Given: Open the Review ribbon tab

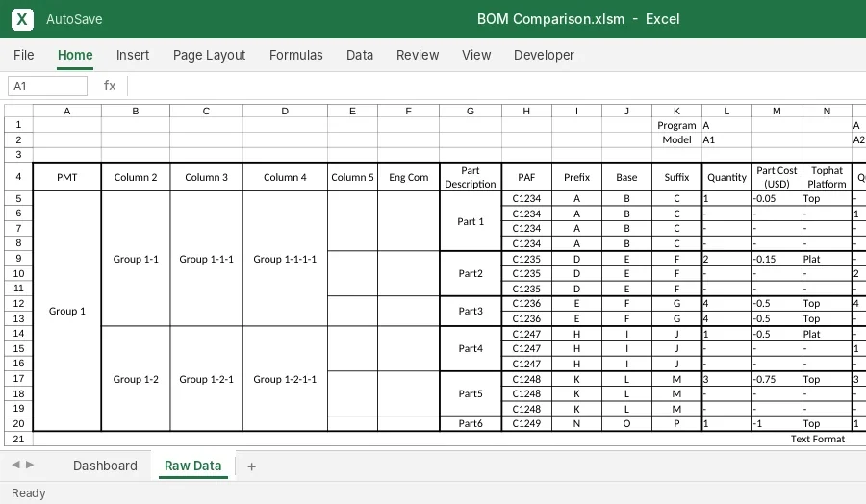Looking at the screenshot, I should 418,55.
